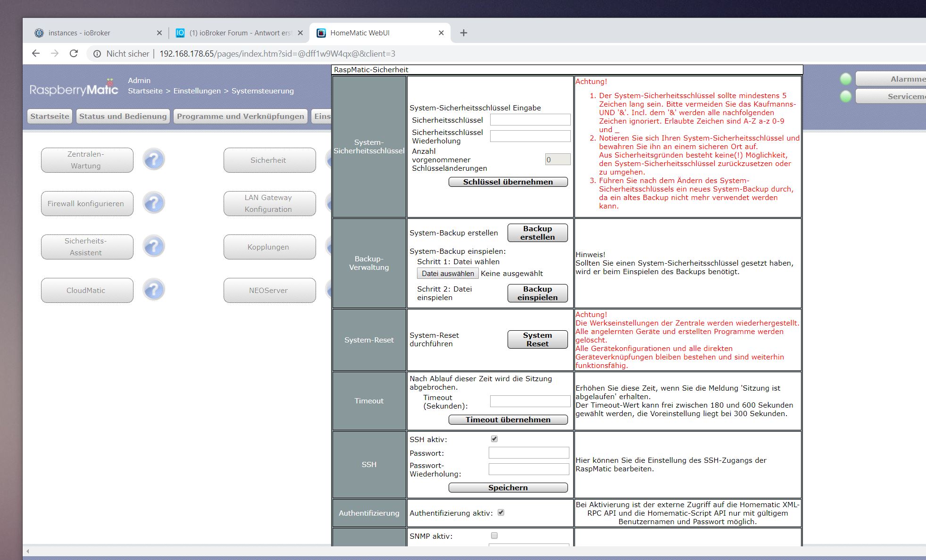Open Programme und Verknüpfungen menu

click(241, 116)
